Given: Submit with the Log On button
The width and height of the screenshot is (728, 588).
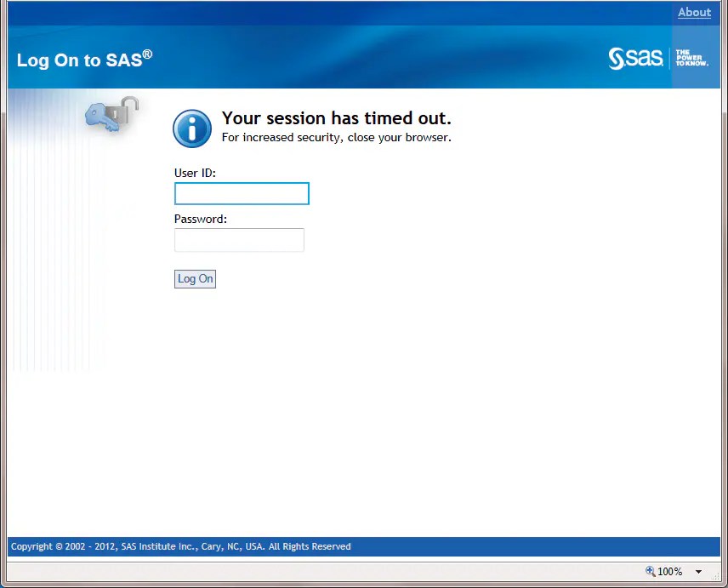Looking at the screenshot, I should click(195, 278).
